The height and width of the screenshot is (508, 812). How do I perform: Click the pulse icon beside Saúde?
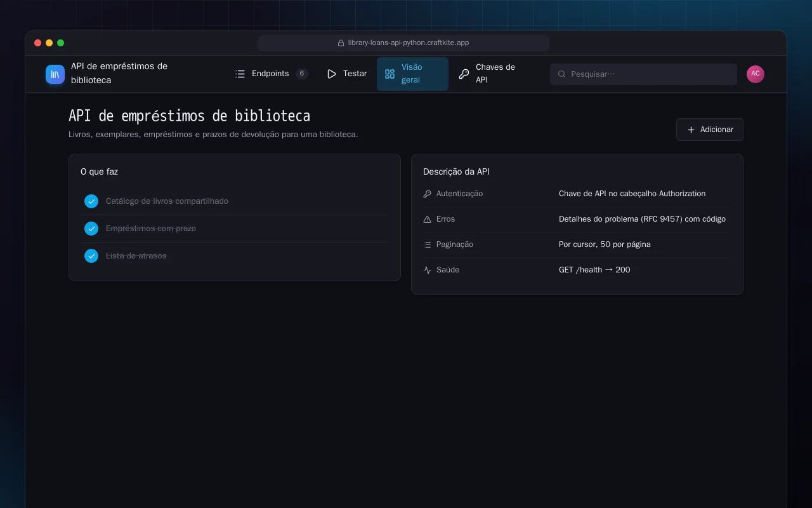tap(427, 270)
